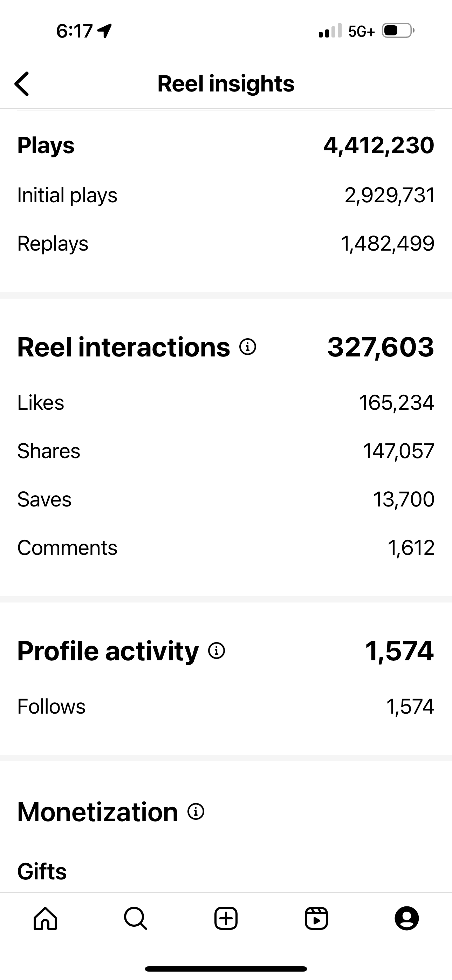The image size is (452, 980).
Task: Open the Search magnifier icon
Action: pyautogui.click(x=136, y=918)
